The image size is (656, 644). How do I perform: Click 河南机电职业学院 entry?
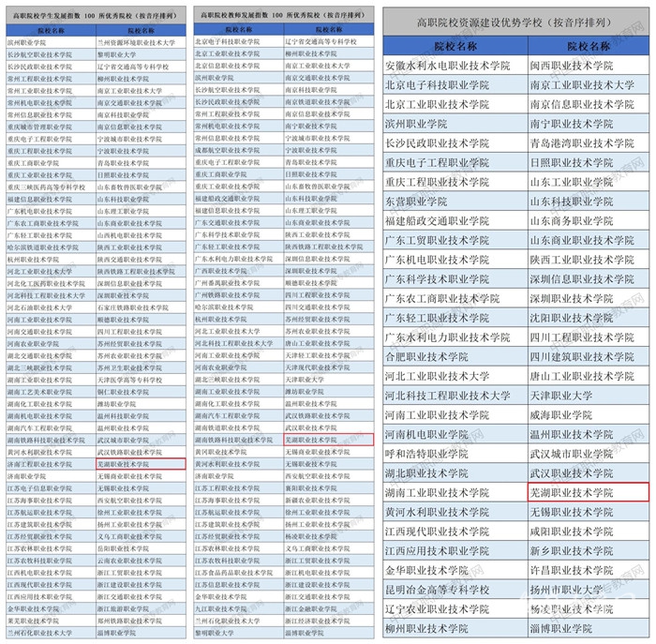click(455, 434)
